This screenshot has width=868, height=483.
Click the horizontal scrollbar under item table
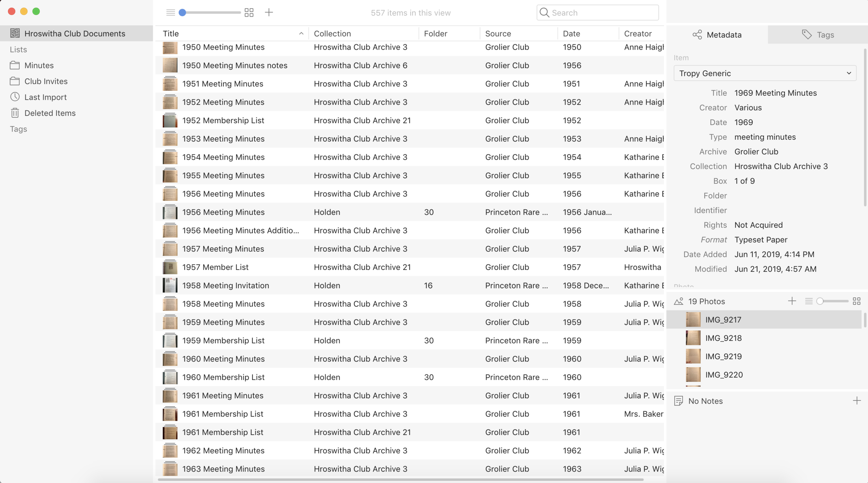pos(400,480)
